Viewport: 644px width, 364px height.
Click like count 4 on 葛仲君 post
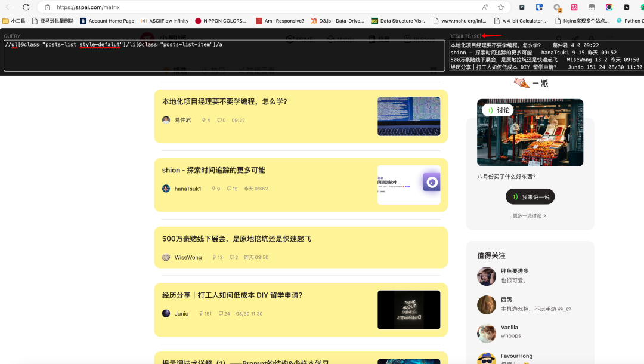coord(206,120)
